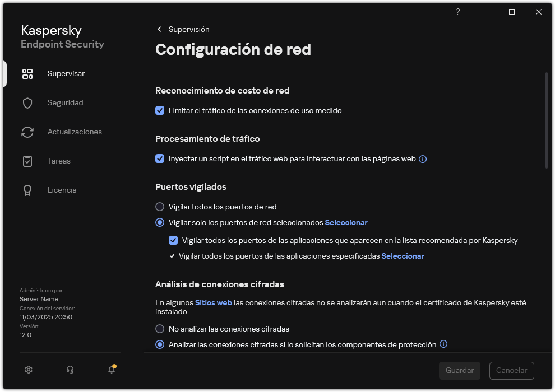Screen dimensions: 555x392
Task: Open support via the headphones icon
Action: click(70, 370)
